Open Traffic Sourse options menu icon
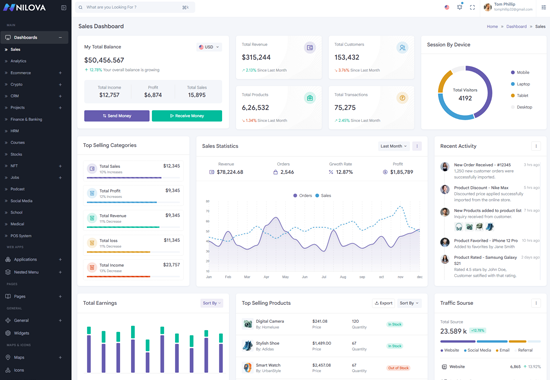 (x=536, y=303)
